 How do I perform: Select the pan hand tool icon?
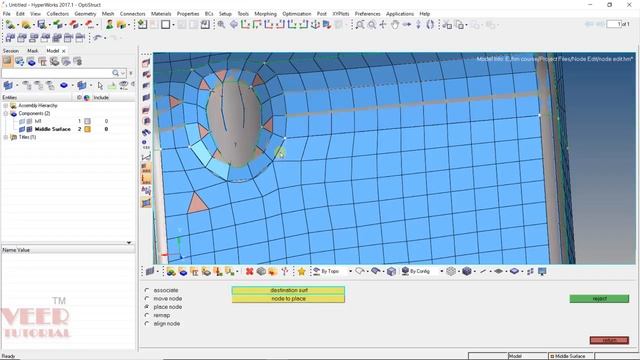[x=395, y=25]
